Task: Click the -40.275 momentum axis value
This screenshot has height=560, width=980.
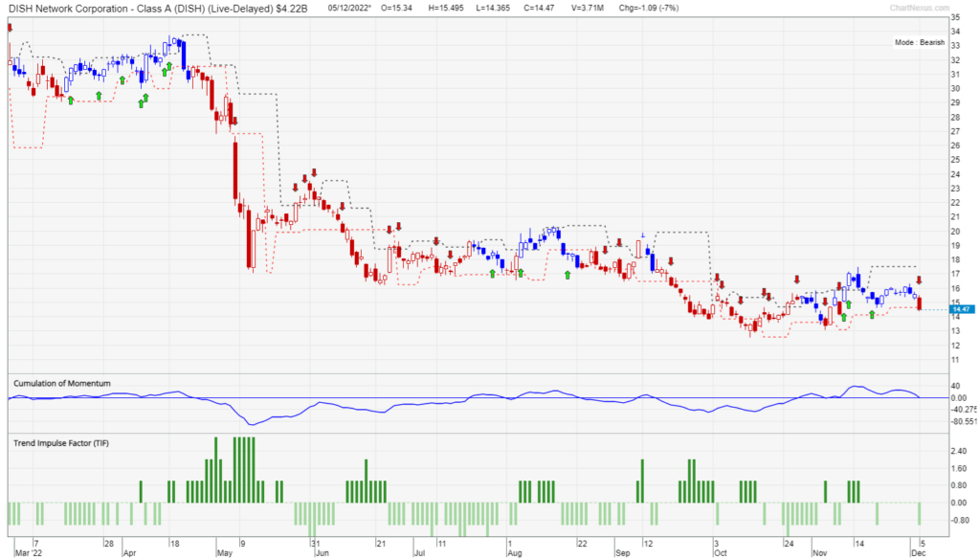Action: 963,410
